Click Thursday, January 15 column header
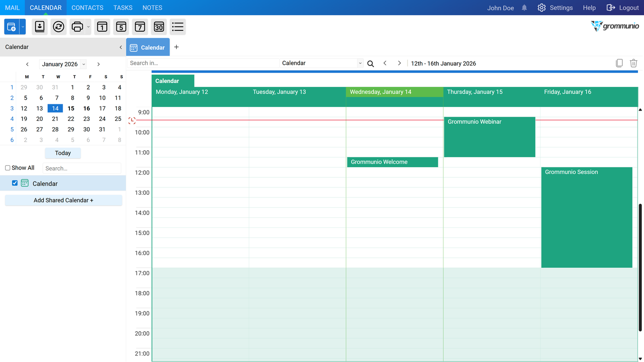This screenshot has width=644, height=362. point(492,92)
